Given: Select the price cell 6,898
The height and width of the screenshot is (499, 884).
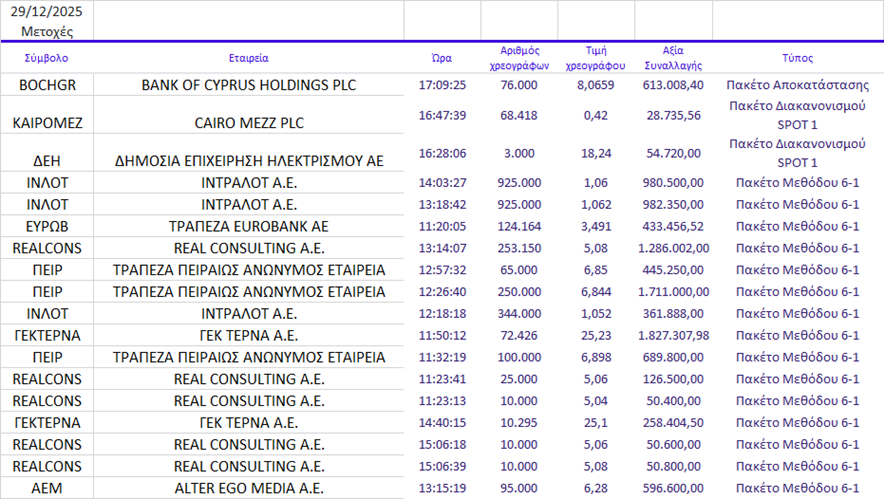Looking at the screenshot, I should (x=596, y=357).
